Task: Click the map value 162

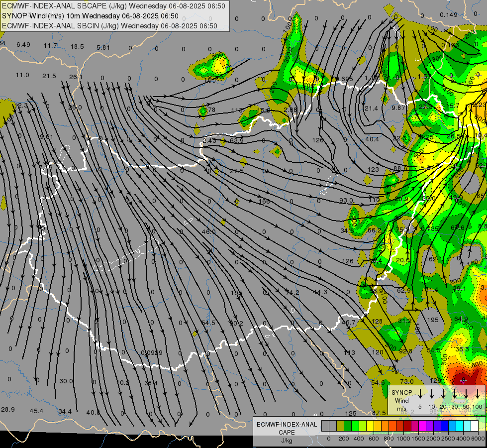Action: [x=430, y=259]
